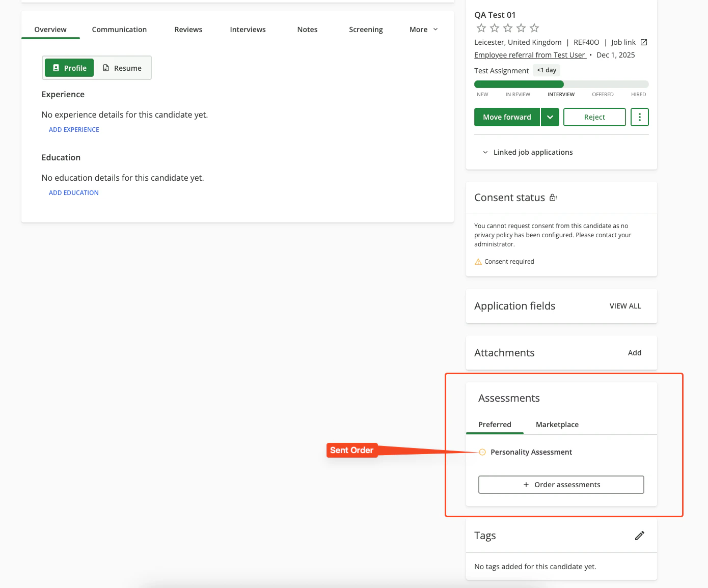Click the Personality Assessment status icon
This screenshot has width=708, height=588.
coord(482,452)
